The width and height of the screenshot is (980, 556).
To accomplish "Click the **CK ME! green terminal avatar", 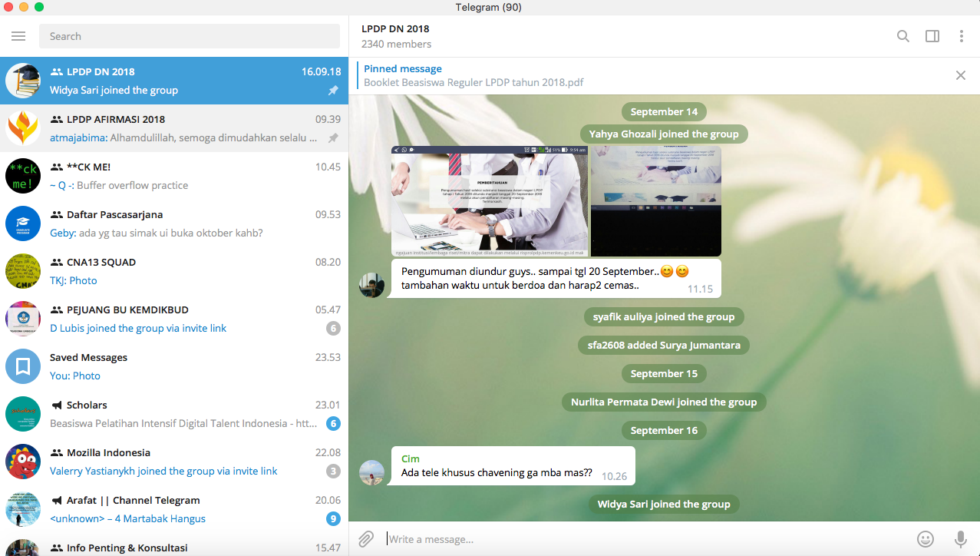I will point(23,176).
